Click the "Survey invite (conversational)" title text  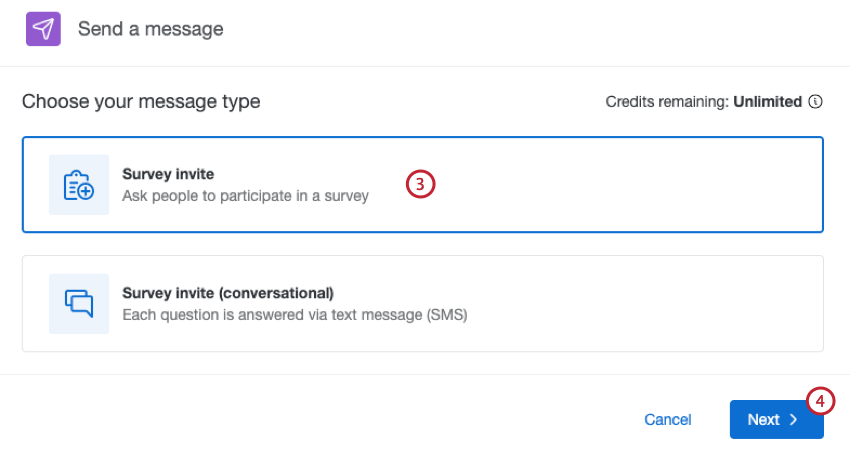[x=227, y=293]
